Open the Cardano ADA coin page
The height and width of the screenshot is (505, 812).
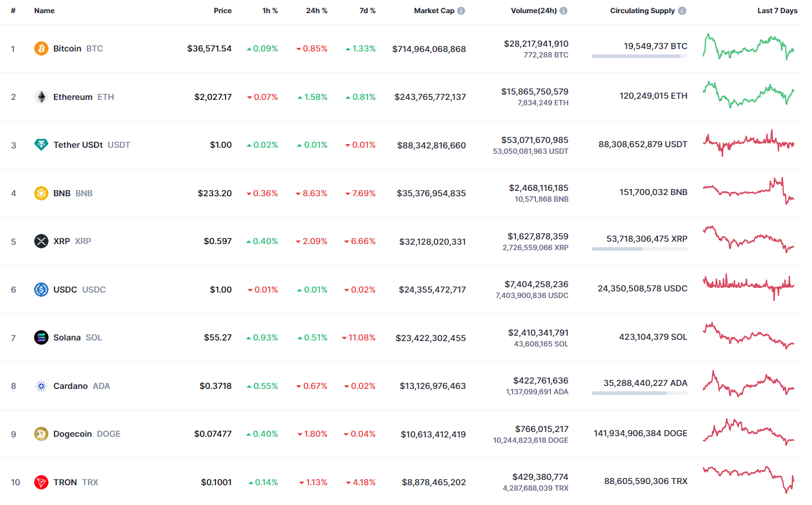coord(71,386)
